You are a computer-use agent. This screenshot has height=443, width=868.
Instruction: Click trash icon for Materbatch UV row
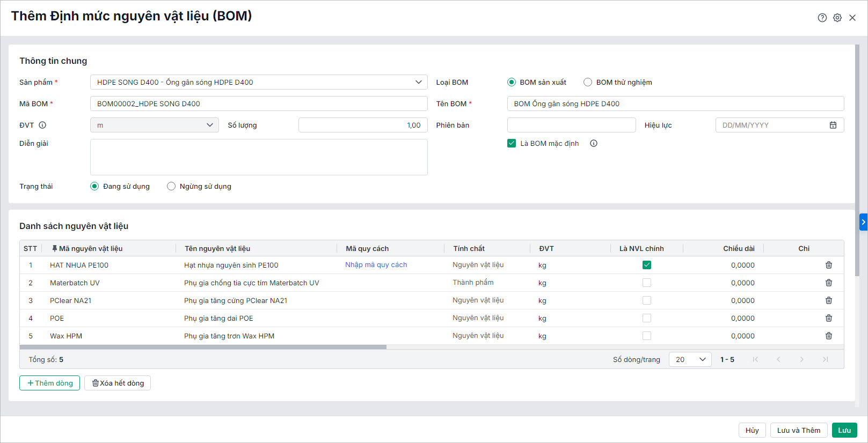[828, 283]
